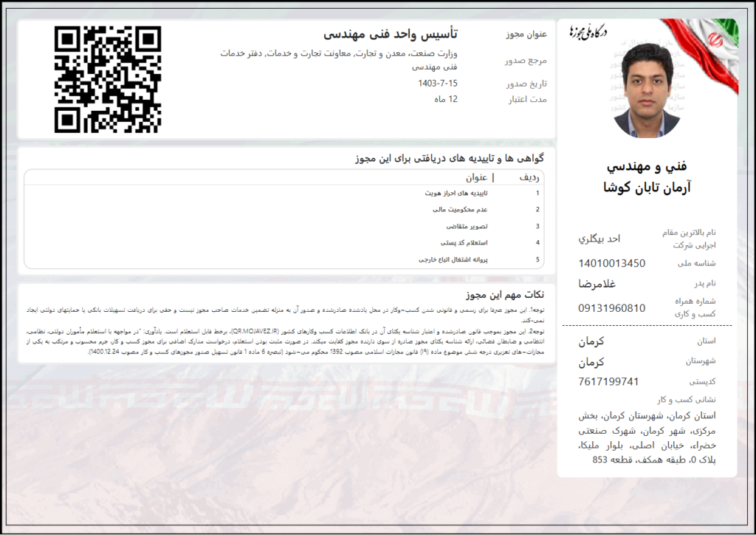The width and height of the screenshot is (756, 535).
Task: Select کرمان in the استان row
Action: point(591,342)
